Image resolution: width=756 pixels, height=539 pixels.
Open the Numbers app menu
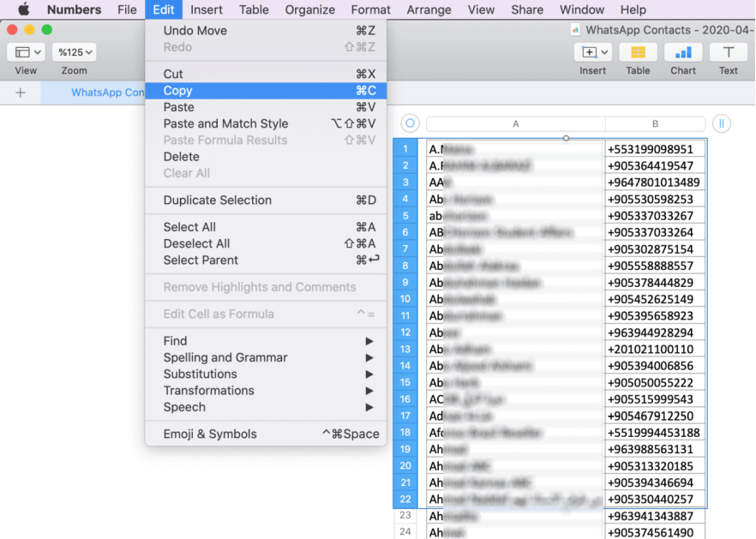pyautogui.click(x=75, y=9)
